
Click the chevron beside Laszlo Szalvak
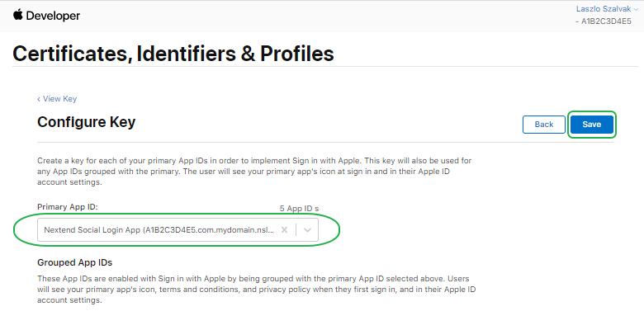coord(636,8)
